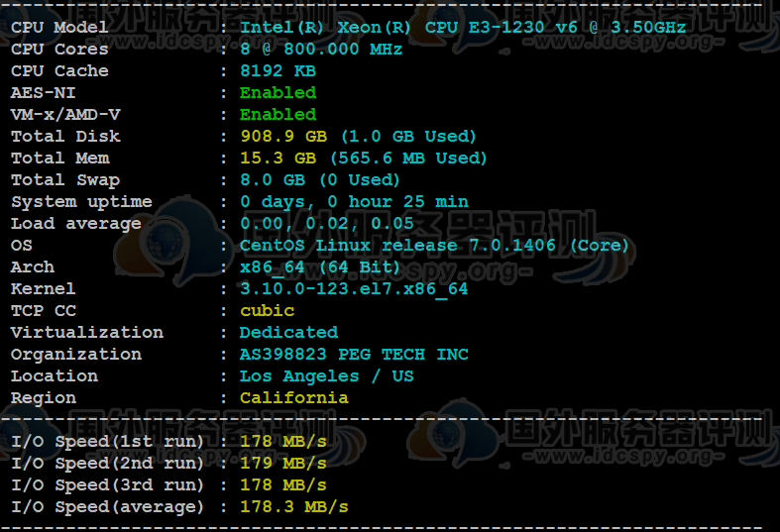Viewport: 780px width, 532px height.
Task: Click the CPU Model label
Action: pyautogui.click(x=59, y=28)
